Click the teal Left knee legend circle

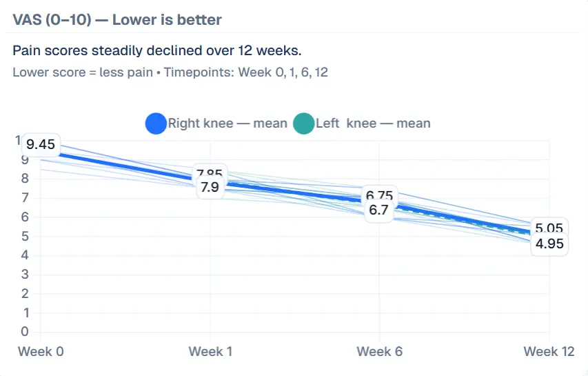pos(303,123)
